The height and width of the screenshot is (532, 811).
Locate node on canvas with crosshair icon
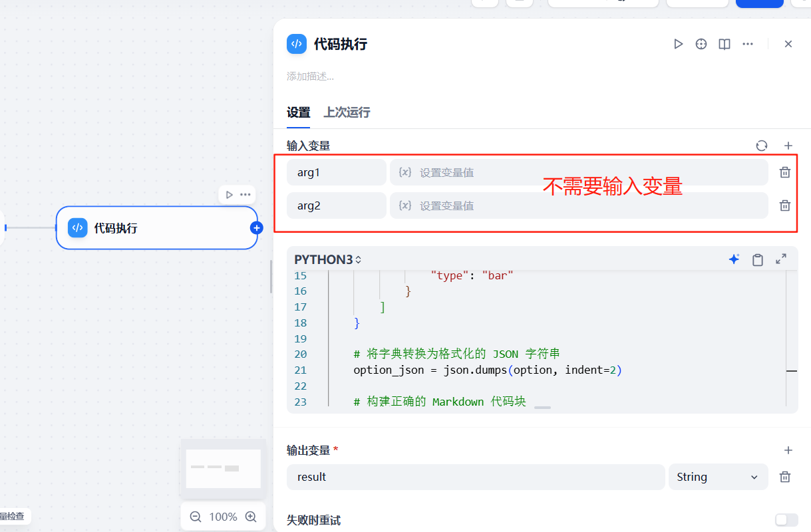[701, 44]
